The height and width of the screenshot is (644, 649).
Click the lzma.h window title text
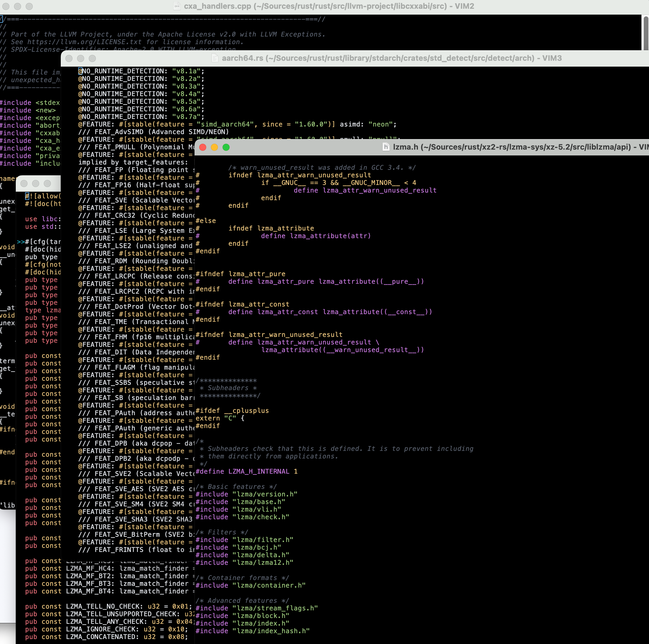(521, 147)
